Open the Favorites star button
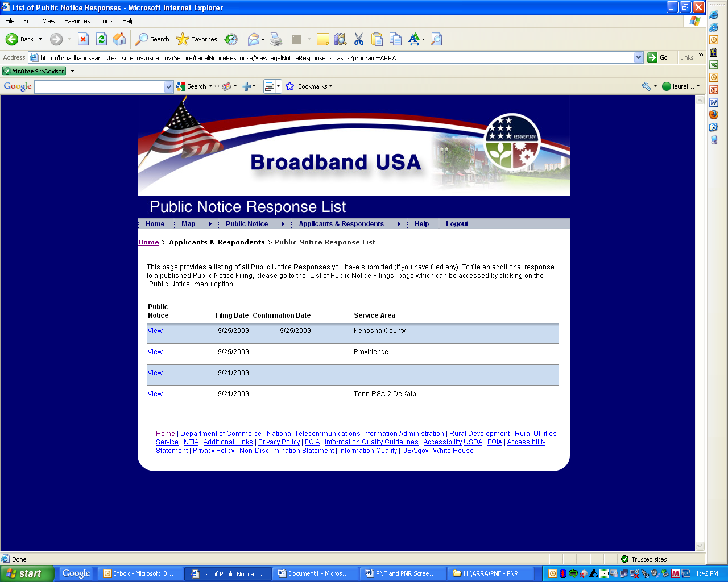This screenshot has width=728, height=582. (x=197, y=39)
